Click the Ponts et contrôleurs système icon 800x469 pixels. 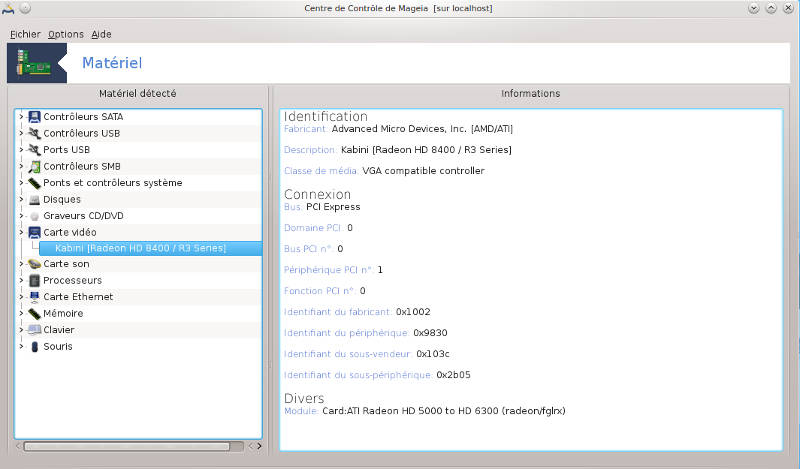(x=34, y=183)
